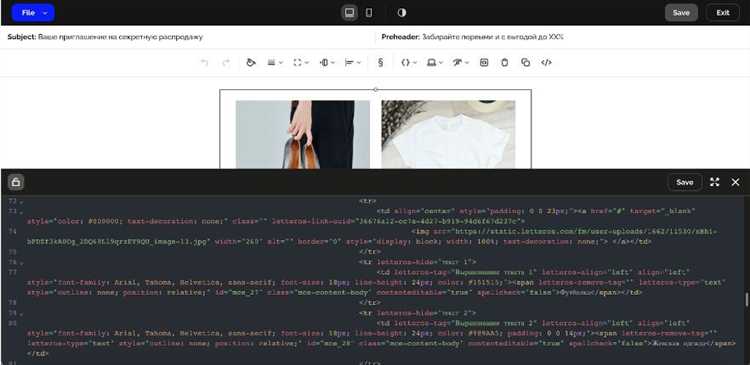Open the alignment dropdown
The height and width of the screenshot is (365, 750).
[x=353, y=63]
